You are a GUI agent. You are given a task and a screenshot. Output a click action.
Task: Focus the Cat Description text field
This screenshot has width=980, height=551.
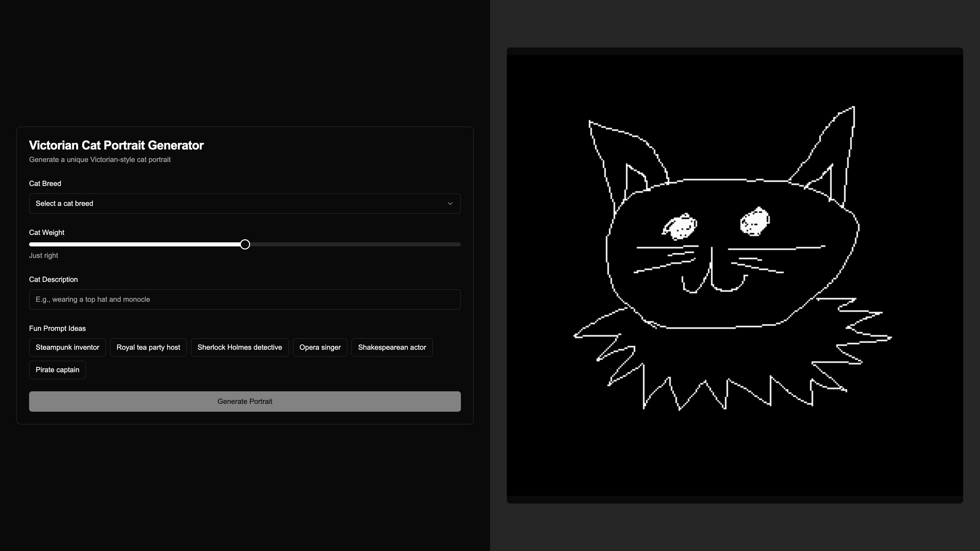[x=244, y=299]
